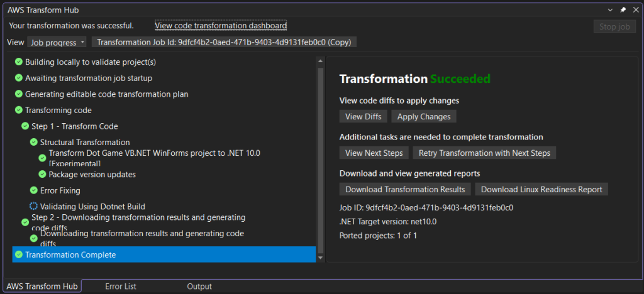This screenshot has height=294, width=644.
Task: Click the Transformation Succeeded heading
Action: 415,79
